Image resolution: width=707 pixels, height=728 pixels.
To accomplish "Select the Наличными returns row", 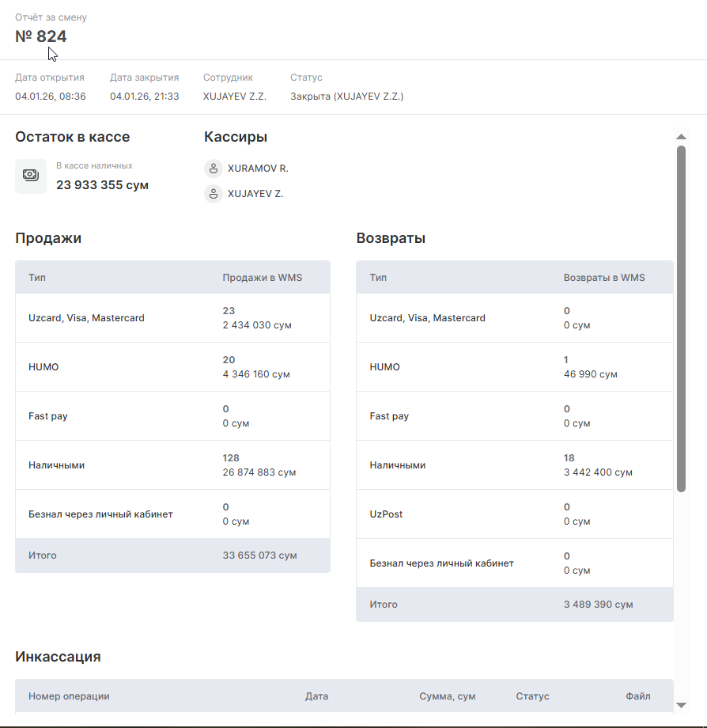I will tap(514, 465).
